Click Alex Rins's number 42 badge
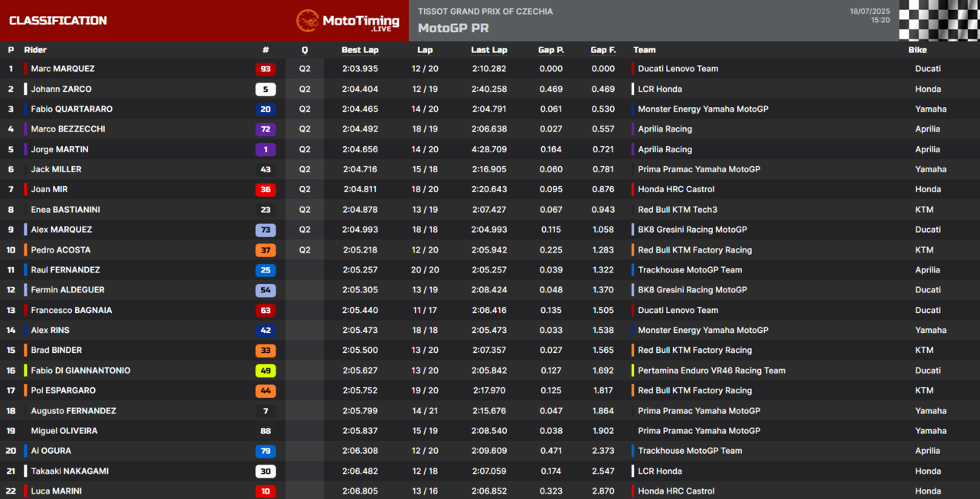This screenshot has width=980, height=499. pyautogui.click(x=266, y=331)
